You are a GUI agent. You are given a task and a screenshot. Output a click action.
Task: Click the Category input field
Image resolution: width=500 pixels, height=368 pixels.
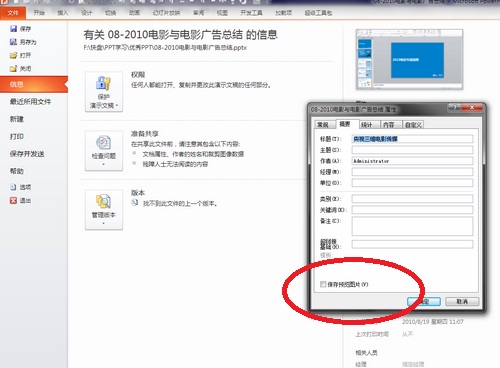pos(412,199)
